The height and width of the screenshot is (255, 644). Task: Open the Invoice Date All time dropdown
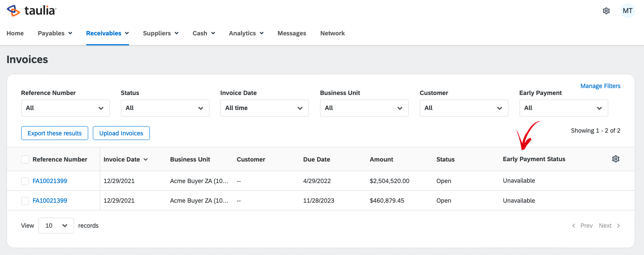(265, 108)
